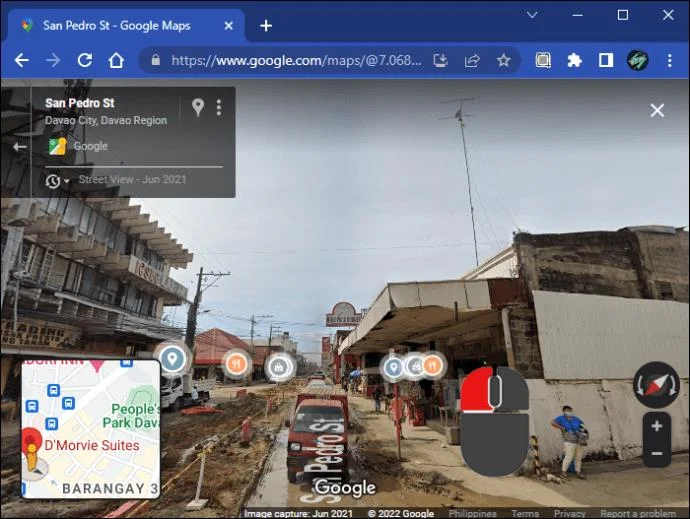This screenshot has height=519, width=690.
Task: Expand the Street View date history dropdown
Action: click(57, 180)
